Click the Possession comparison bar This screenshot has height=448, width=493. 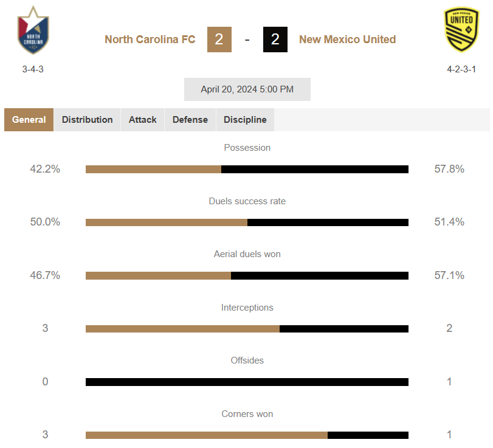pos(247,169)
